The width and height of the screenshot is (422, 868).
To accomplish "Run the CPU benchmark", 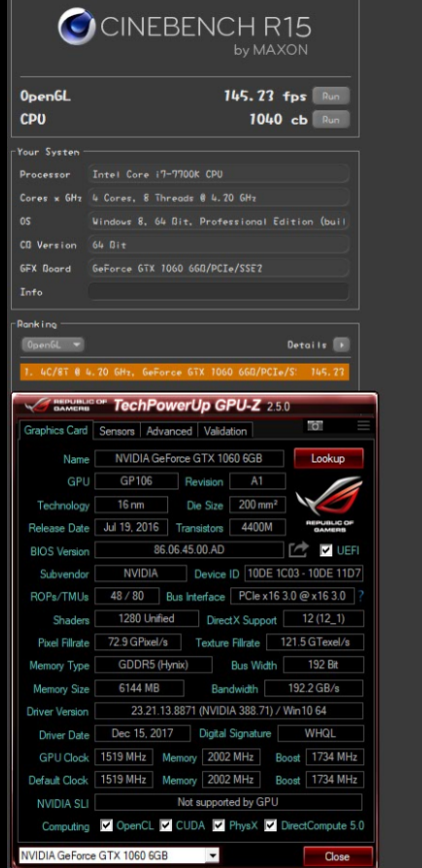I will tap(331, 119).
